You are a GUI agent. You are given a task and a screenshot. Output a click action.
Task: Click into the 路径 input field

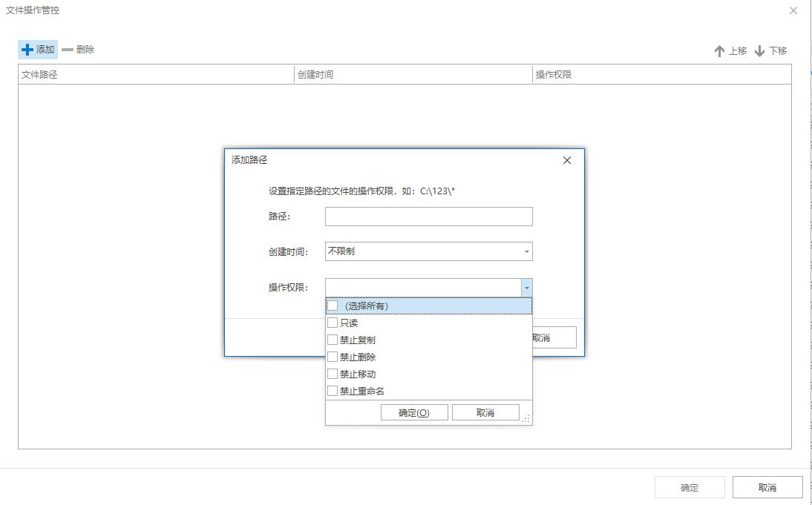pos(429,217)
